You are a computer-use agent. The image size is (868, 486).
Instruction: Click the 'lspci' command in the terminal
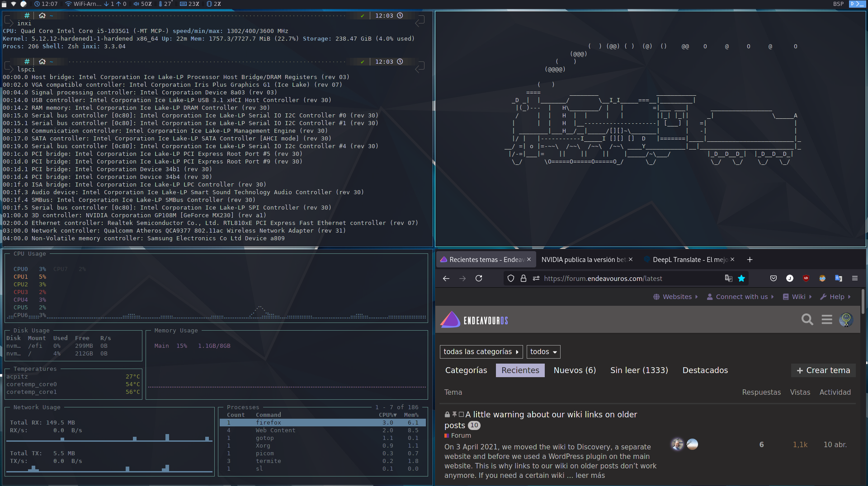pos(26,69)
